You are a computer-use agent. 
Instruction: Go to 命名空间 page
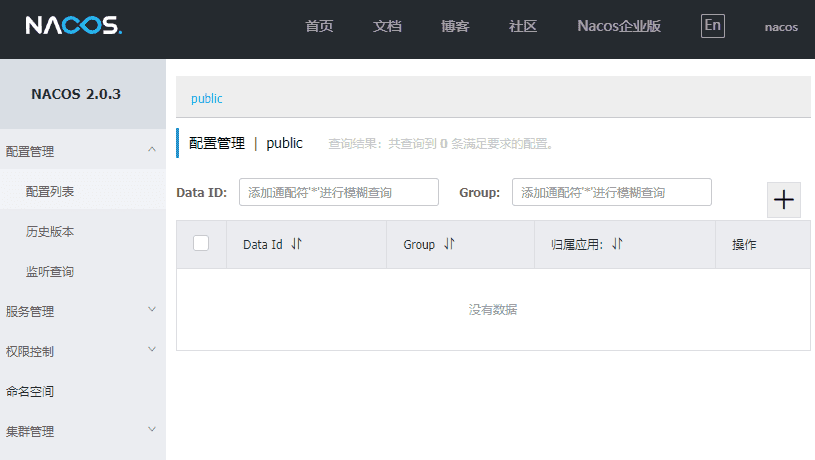30,391
